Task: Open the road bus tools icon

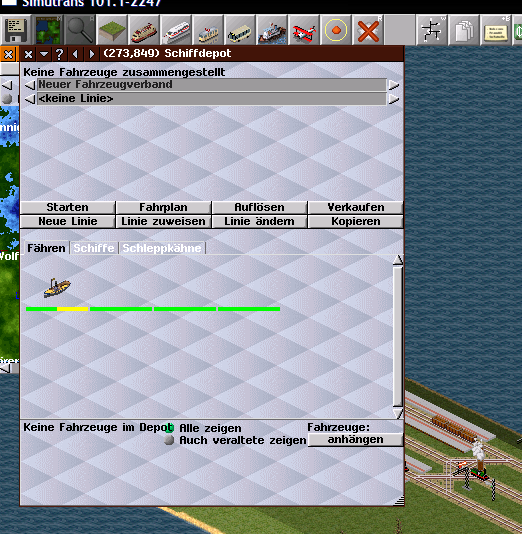Action: tap(240, 30)
